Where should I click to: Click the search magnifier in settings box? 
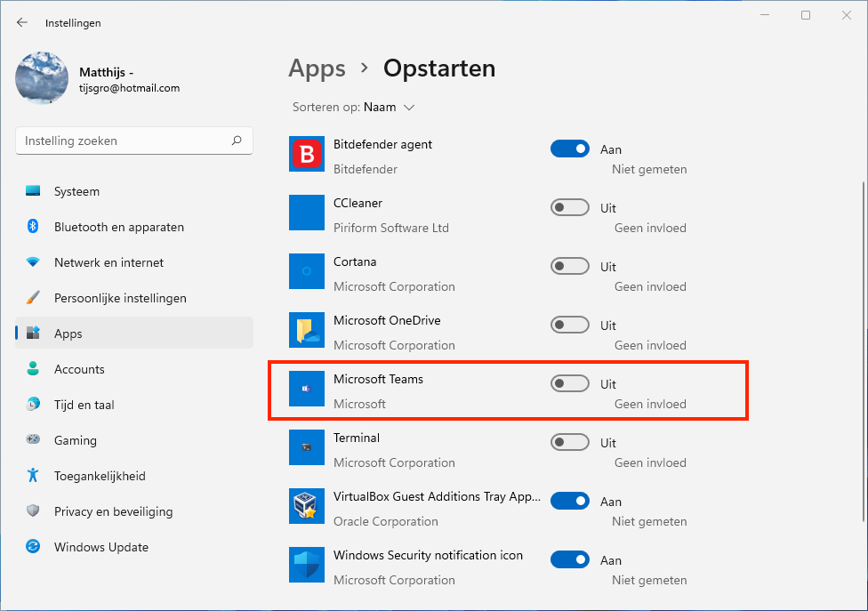pos(237,141)
